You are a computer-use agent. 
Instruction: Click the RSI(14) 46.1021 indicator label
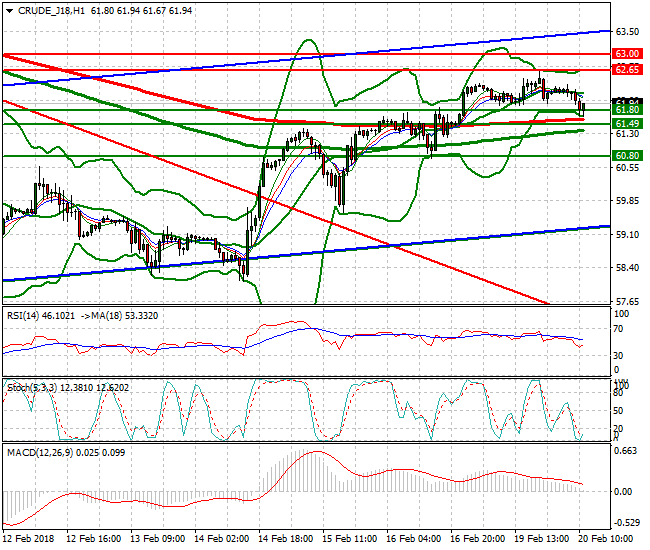tap(41, 316)
